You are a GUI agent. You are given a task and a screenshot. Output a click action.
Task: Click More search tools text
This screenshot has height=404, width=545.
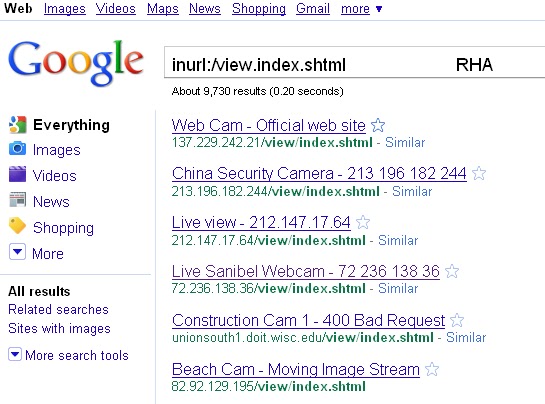[77, 355]
